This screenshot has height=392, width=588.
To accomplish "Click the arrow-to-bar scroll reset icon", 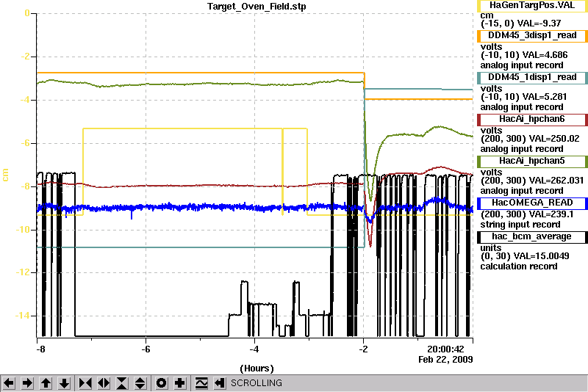I will point(219,383).
